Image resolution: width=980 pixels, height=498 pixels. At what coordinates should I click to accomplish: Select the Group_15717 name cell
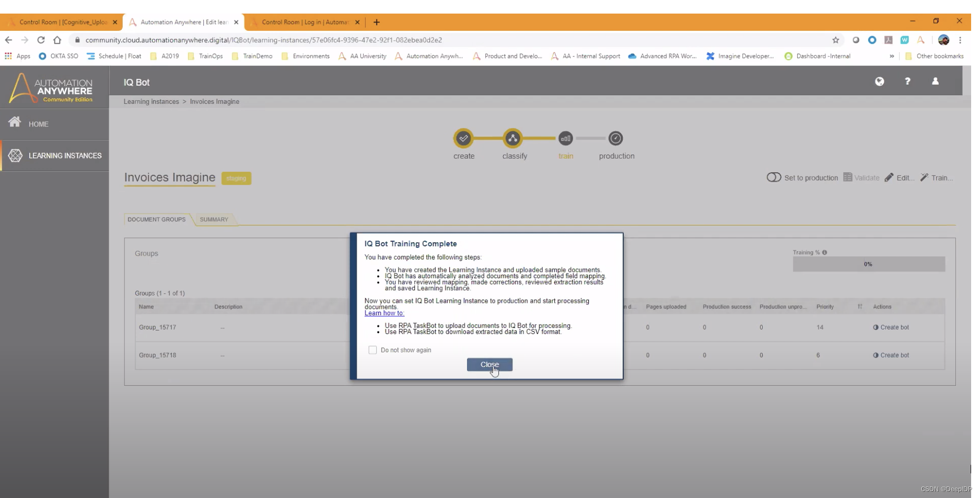click(157, 327)
